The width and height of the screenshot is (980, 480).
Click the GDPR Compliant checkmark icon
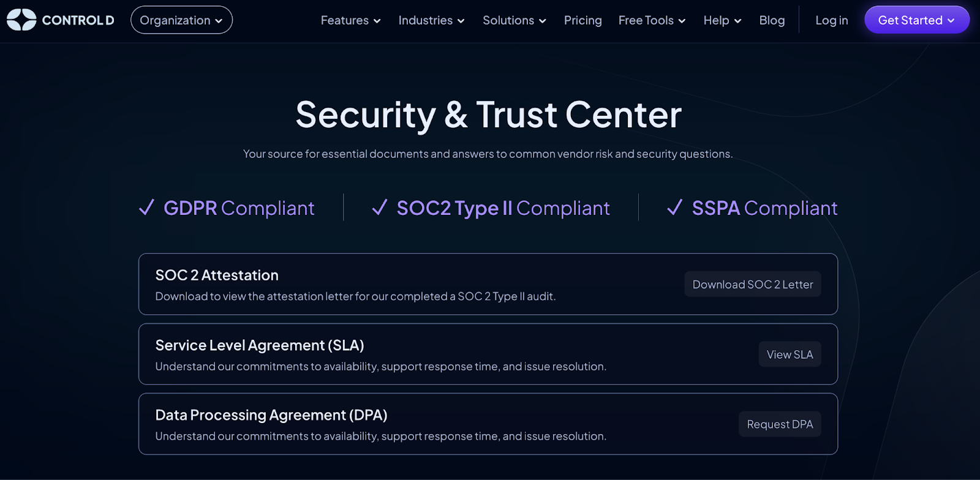[146, 208]
